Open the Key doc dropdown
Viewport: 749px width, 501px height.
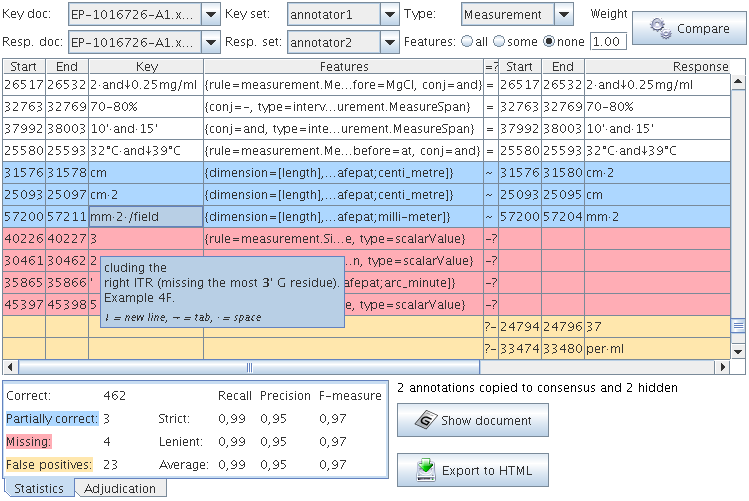210,15
